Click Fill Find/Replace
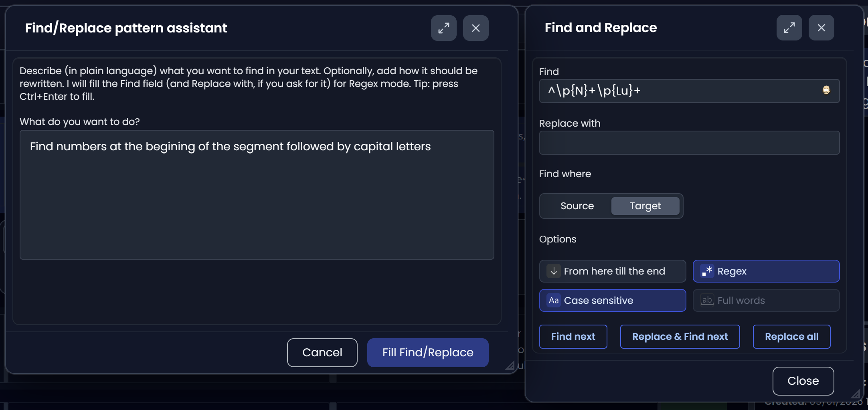This screenshot has width=868, height=410. [427, 352]
